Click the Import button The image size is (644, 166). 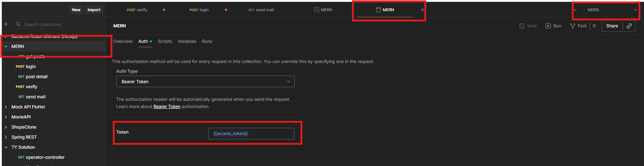coord(94,10)
